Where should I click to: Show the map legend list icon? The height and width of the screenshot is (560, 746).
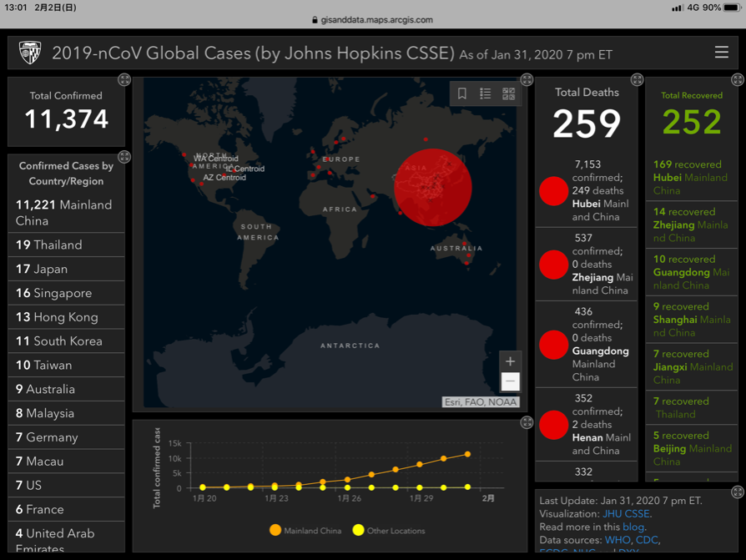click(486, 93)
